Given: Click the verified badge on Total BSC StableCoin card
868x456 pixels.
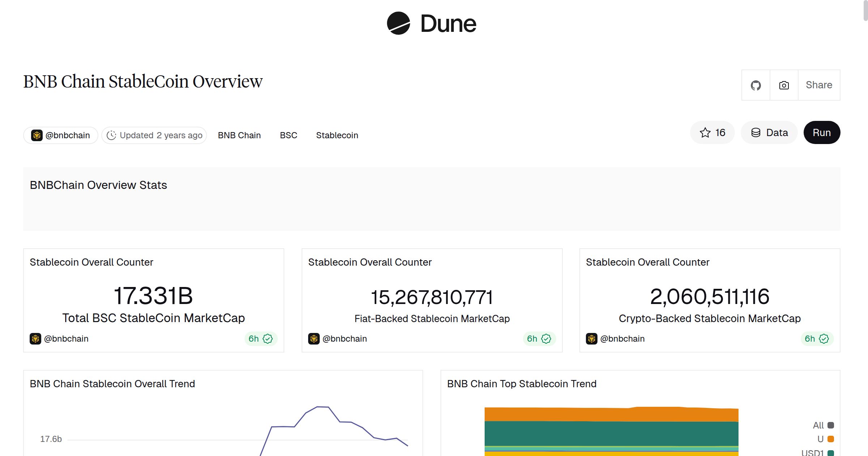Looking at the screenshot, I should [267, 338].
